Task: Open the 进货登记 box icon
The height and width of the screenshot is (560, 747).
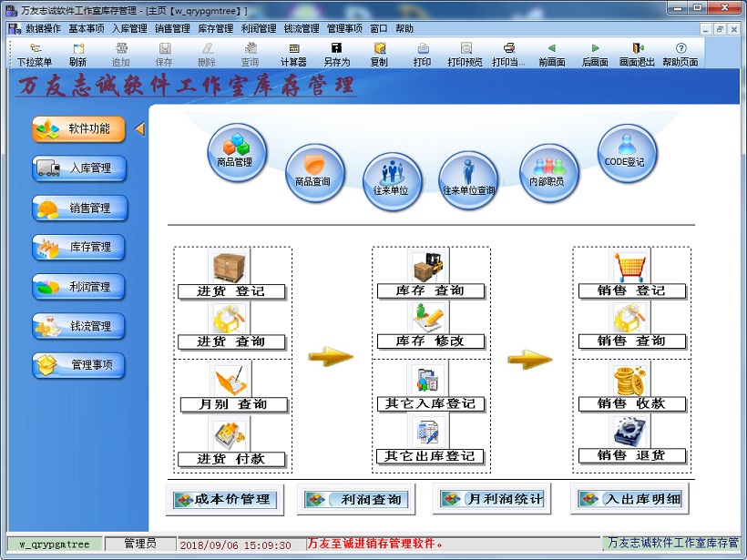Action: pyautogui.click(x=230, y=266)
